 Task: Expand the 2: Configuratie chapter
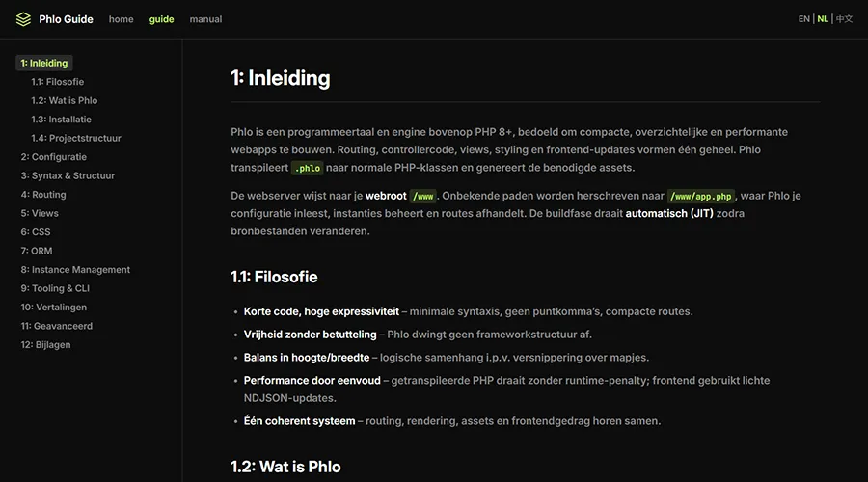pos(54,157)
